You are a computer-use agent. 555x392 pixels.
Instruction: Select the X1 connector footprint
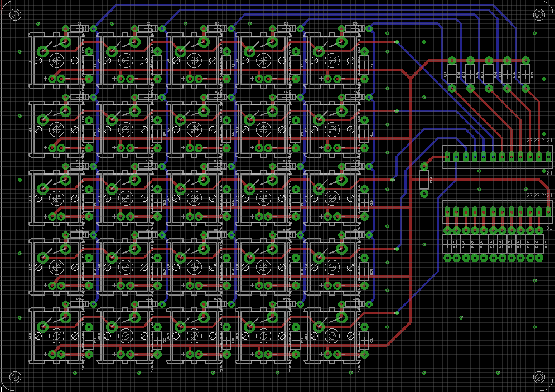pos(496,157)
